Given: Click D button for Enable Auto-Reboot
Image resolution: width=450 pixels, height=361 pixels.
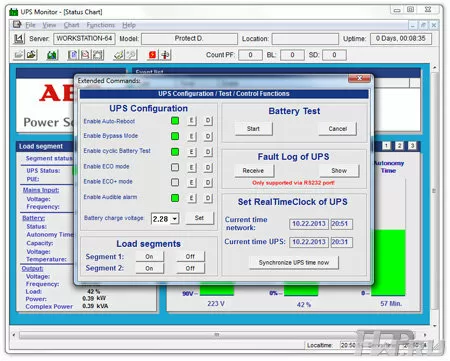Looking at the screenshot, I should click(x=208, y=121).
